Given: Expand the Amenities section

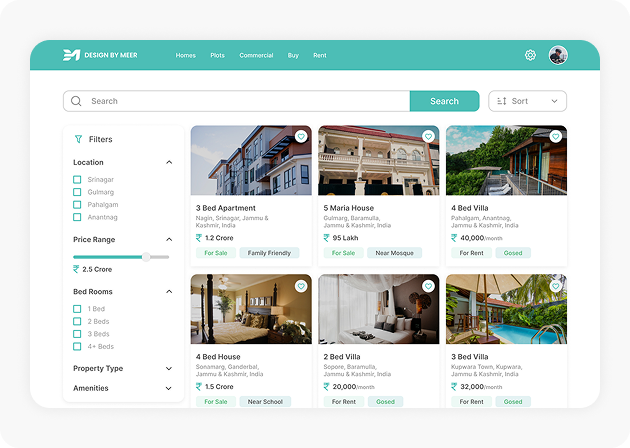Looking at the screenshot, I should 169,388.
